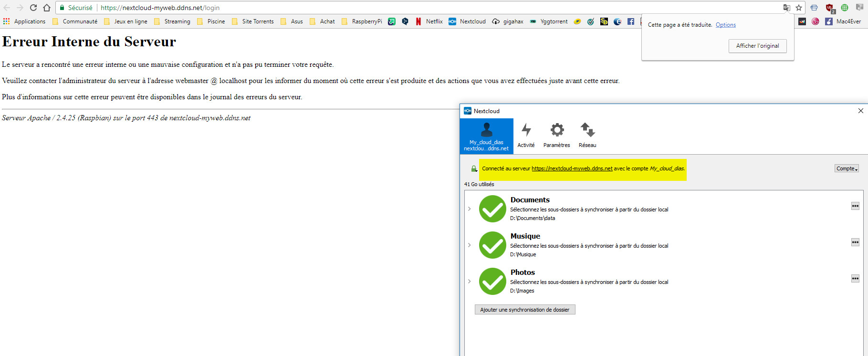Click the uBlock Origin extension icon
868x356 pixels.
pyautogui.click(x=830, y=8)
